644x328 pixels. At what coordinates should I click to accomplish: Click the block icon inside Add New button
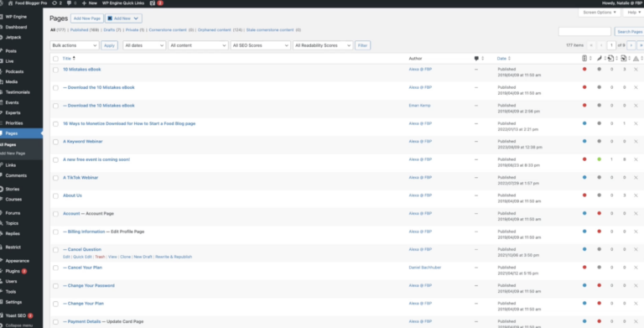point(110,18)
